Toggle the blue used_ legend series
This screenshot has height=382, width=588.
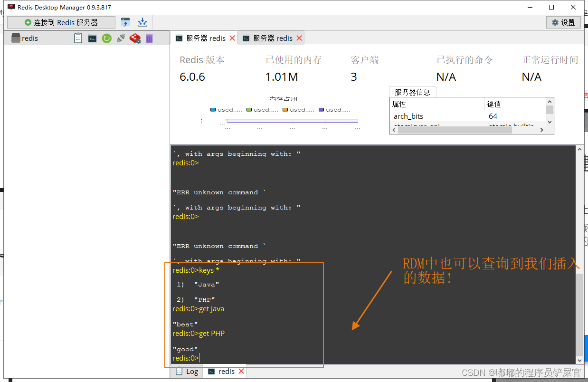pyautogui.click(x=226, y=110)
